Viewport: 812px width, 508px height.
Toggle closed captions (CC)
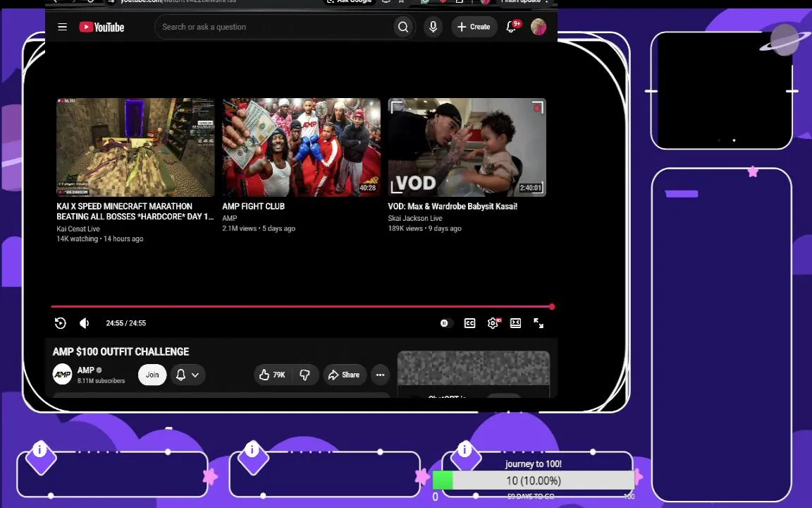click(469, 323)
